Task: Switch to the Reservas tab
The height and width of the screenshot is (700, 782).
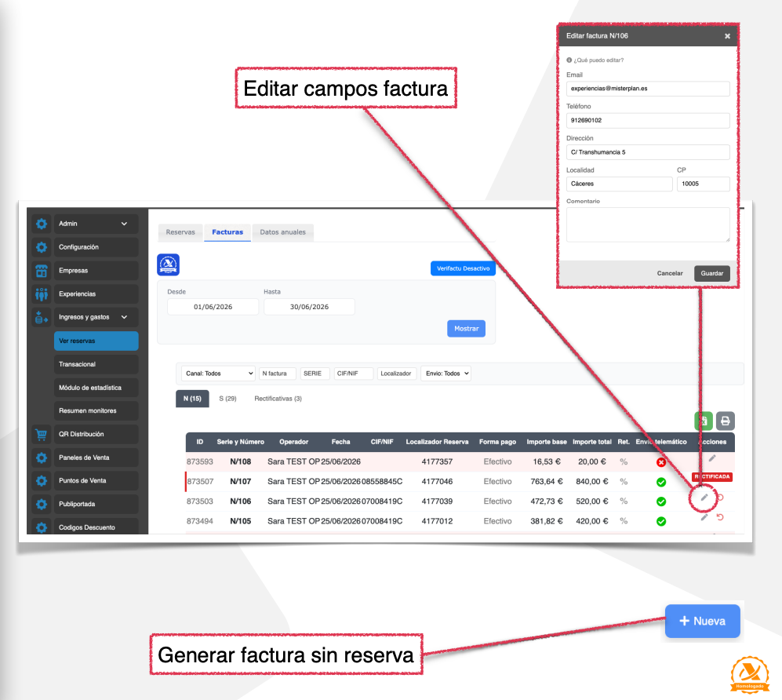Action: pos(180,232)
